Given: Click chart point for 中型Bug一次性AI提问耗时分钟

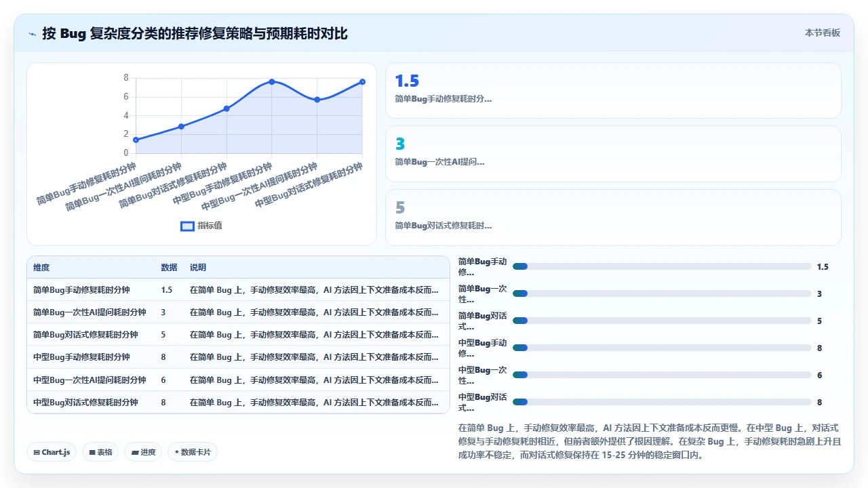Looking at the screenshot, I should click(x=317, y=100).
